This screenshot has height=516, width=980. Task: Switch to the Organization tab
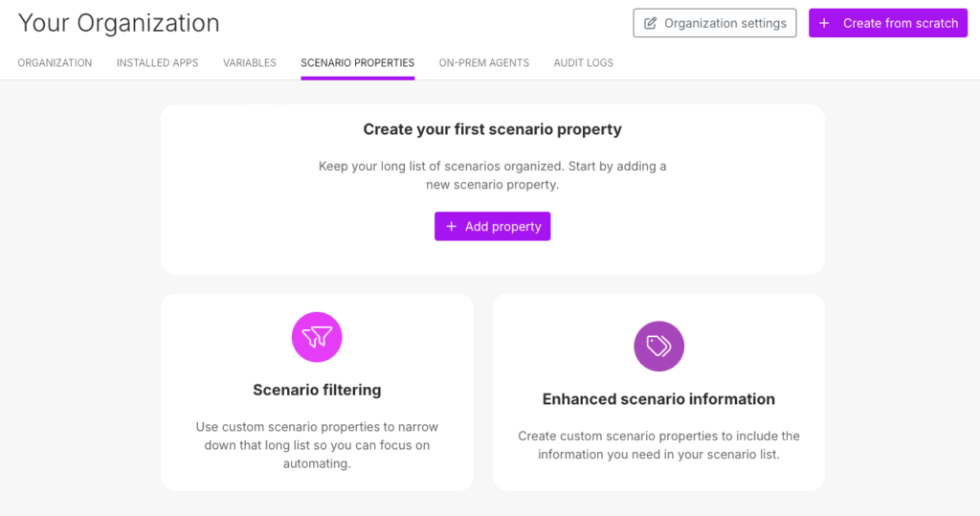(x=55, y=63)
